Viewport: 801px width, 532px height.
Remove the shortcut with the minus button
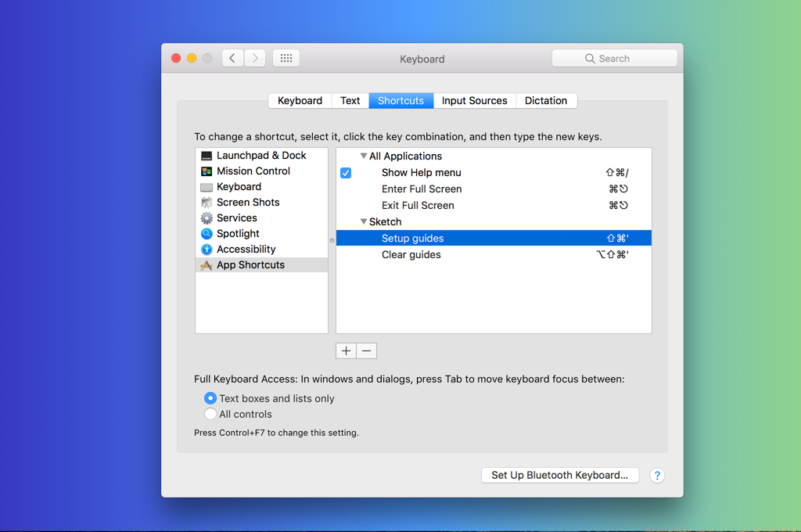coord(367,351)
